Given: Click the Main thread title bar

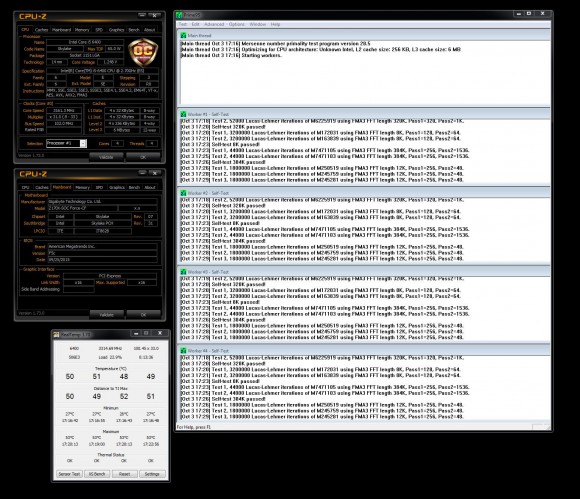Looking at the screenshot, I should click(x=364, y=36).
